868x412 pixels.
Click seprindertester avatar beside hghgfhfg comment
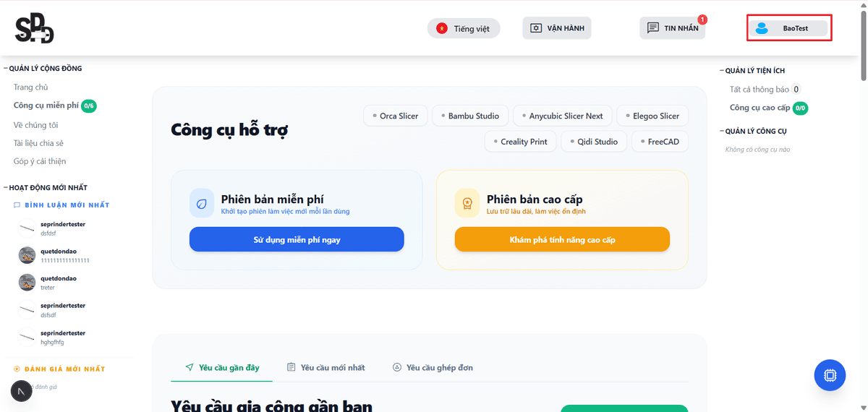click(x=27, y=338)
